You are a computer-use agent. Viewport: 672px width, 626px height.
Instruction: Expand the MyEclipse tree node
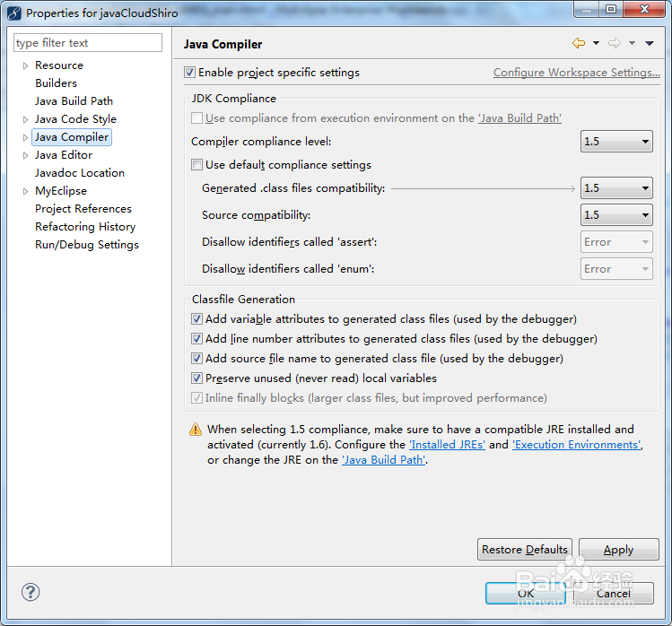[25, 192]
